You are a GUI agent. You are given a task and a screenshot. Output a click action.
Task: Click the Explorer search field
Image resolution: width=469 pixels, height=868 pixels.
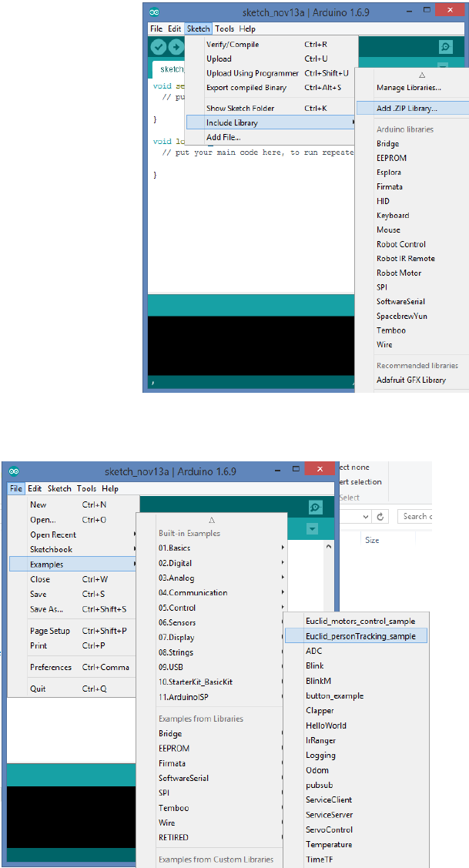click(415, 517)
